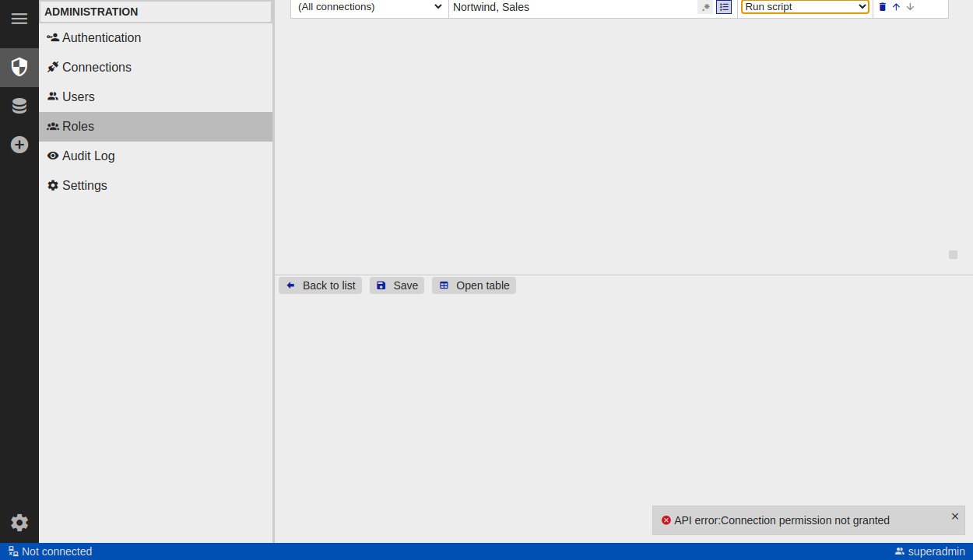Click Back to list button
Screen dimensions: 973x560
coord(320,285)
